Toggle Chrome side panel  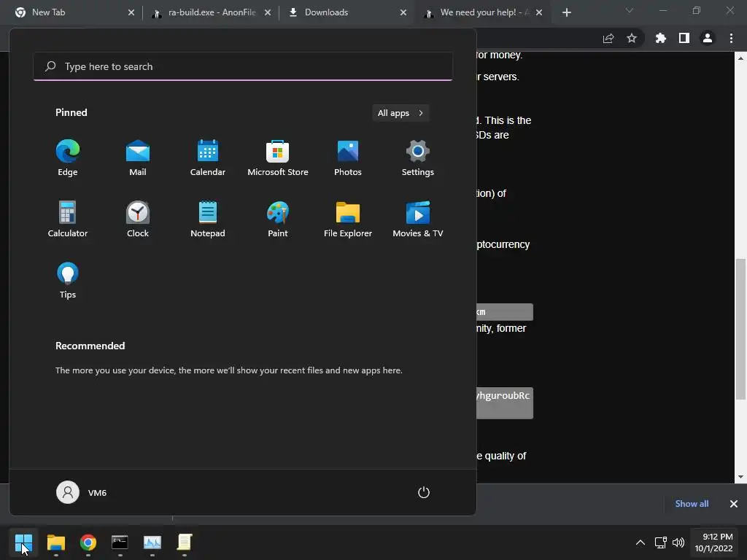pos(684,38)
